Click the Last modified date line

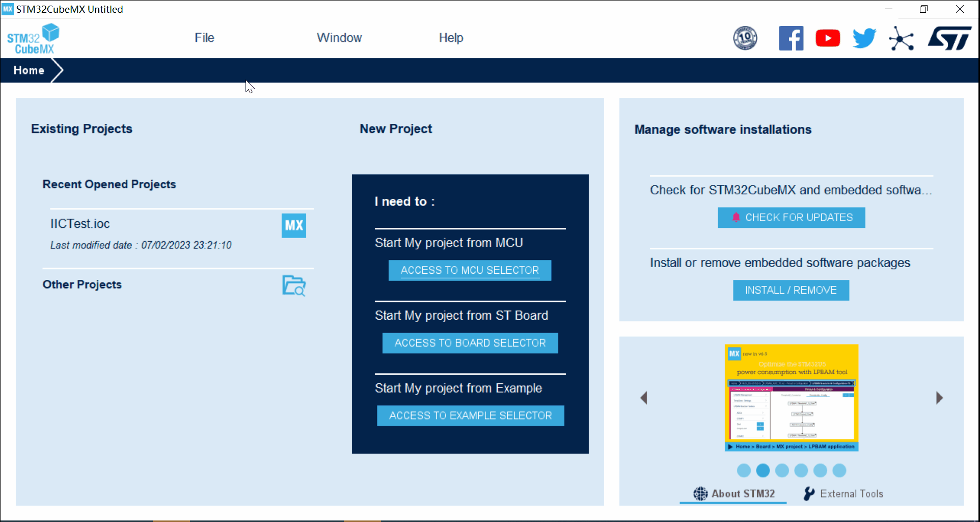click(141, 245)
